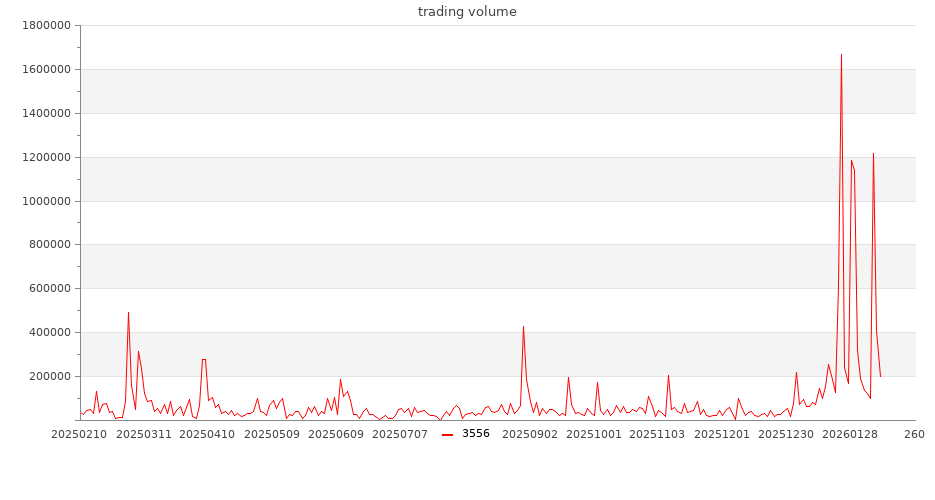The image size is (935, 500).
Task: Select the 20251001 x-axis date label
Action: [x=594, y=434]
